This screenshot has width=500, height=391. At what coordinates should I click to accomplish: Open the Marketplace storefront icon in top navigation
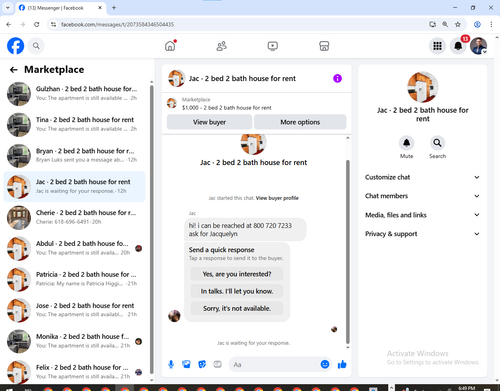point(324,46)
